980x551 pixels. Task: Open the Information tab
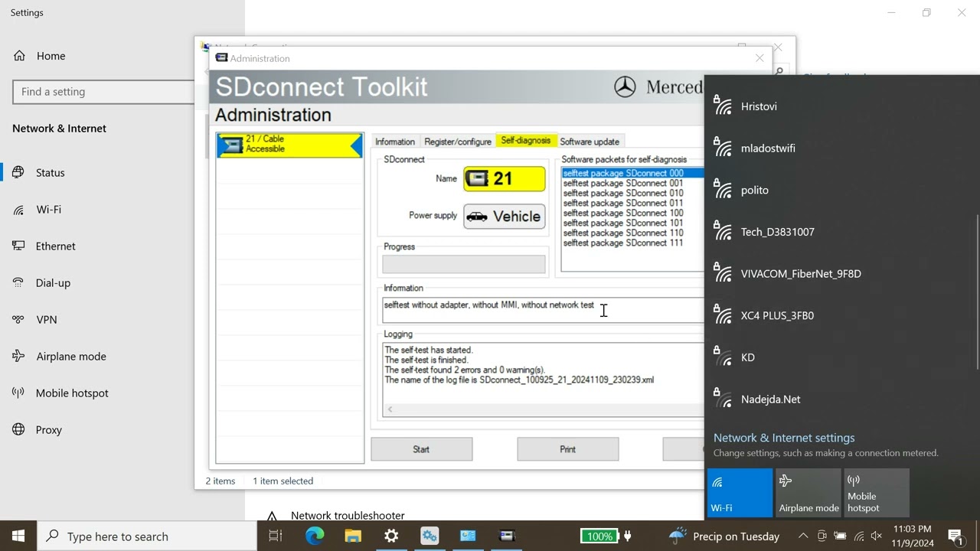(x=395, y=142)
